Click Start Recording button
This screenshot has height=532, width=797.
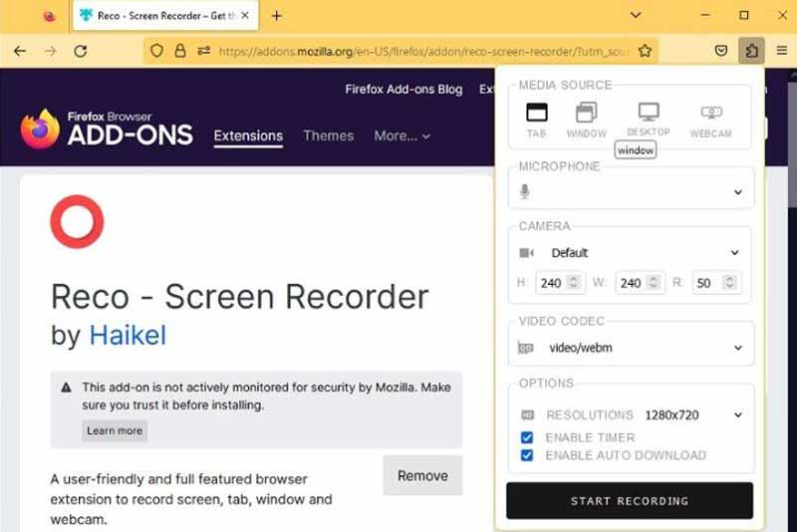pos(630,500)
